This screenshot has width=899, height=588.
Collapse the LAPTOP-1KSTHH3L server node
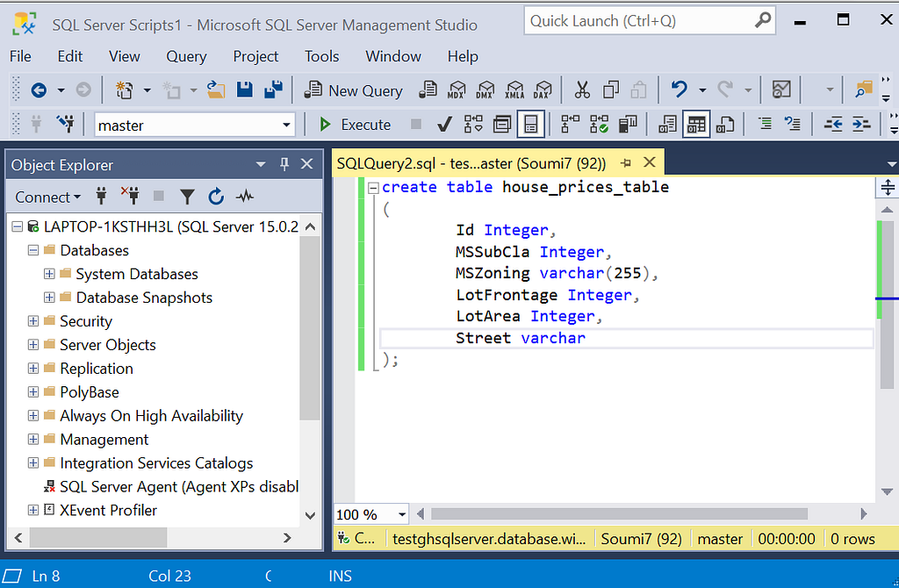(x=18, y=227)
